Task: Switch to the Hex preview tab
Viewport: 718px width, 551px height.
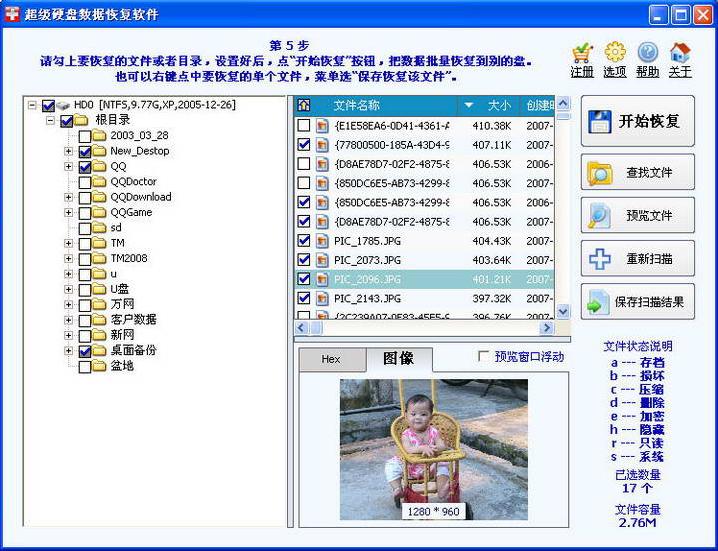Action: pos(330,359)
